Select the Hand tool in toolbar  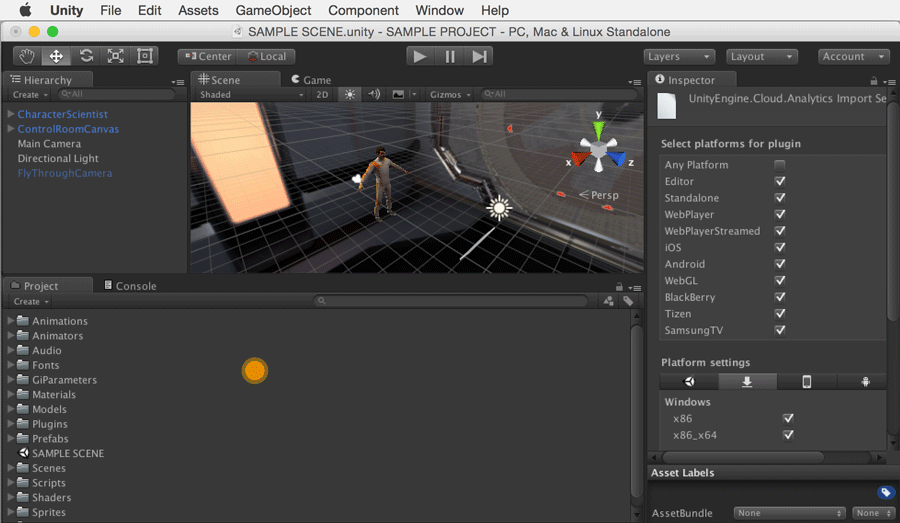(x=26, y=57)
